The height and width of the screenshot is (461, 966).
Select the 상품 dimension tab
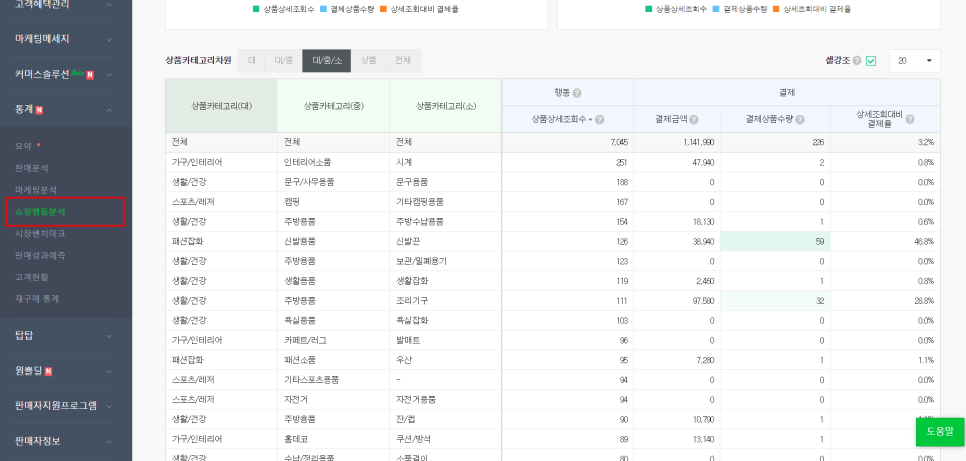click(368, 60)
